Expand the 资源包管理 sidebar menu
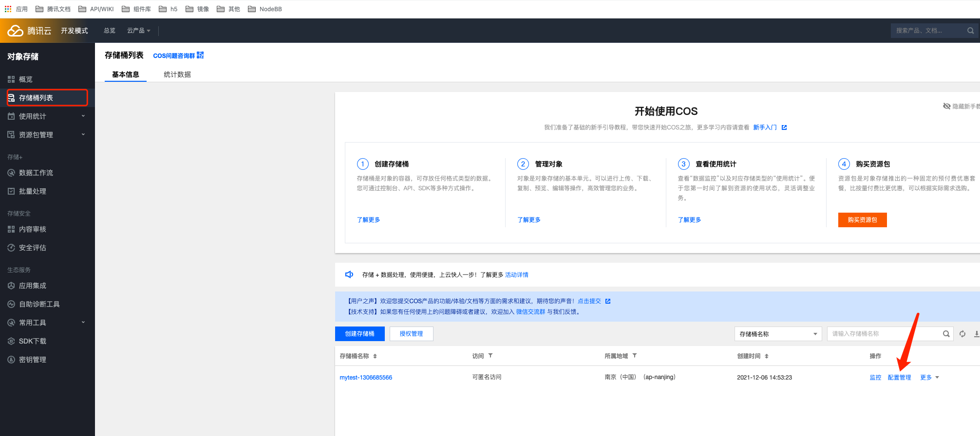The width and height of the screenshot is (980, 436). tap(83, 134)
